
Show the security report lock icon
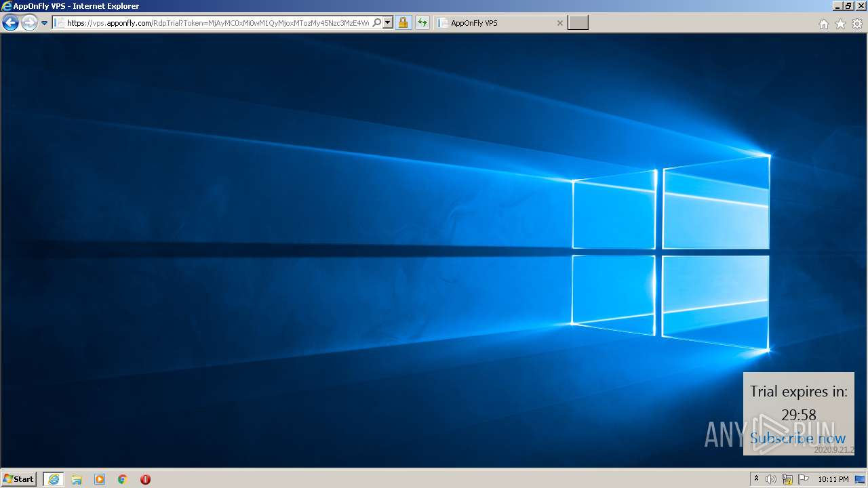tap(403, 23)
